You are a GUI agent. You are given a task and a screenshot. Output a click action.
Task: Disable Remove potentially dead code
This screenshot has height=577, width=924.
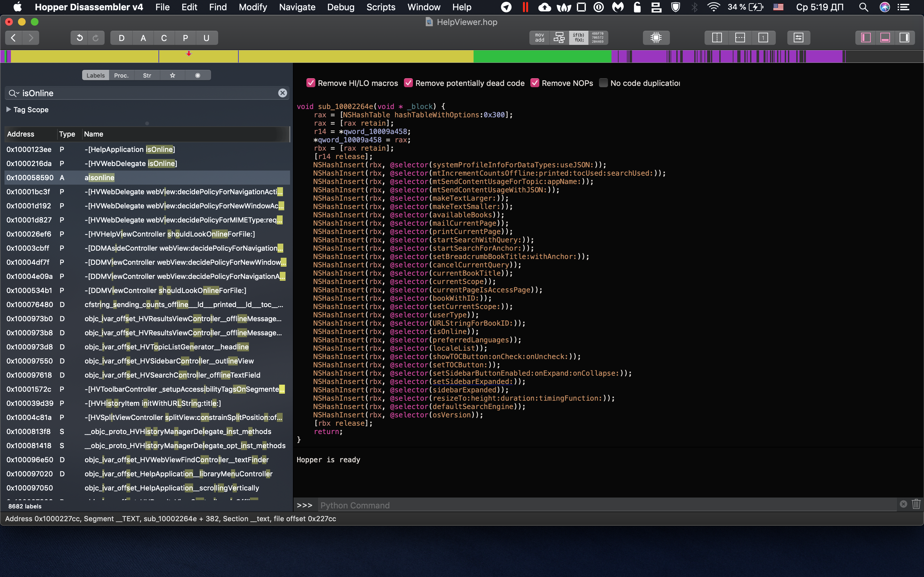coord(408,83)
